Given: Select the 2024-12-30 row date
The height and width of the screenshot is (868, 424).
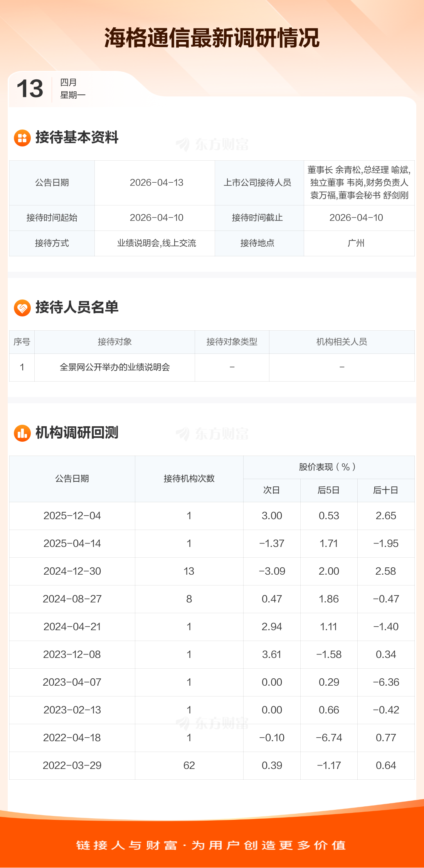Looking at the screenshot, I should (72, 571).
